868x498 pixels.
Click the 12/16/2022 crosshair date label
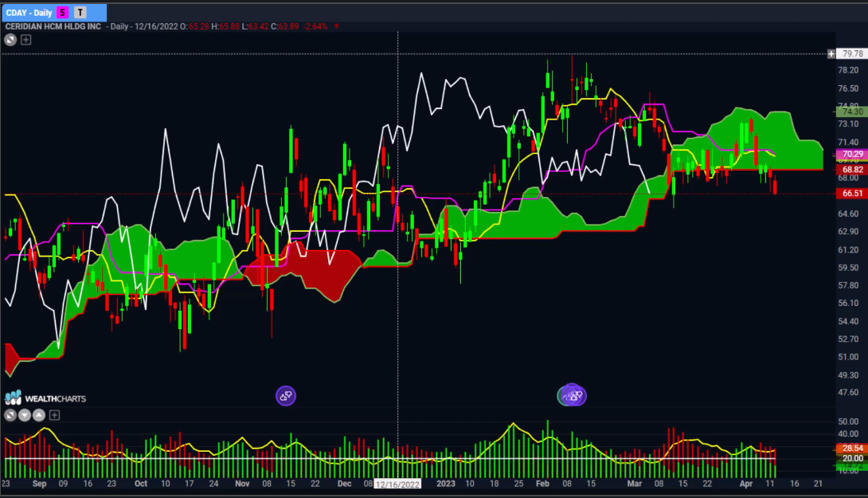(x=397, y=484)
